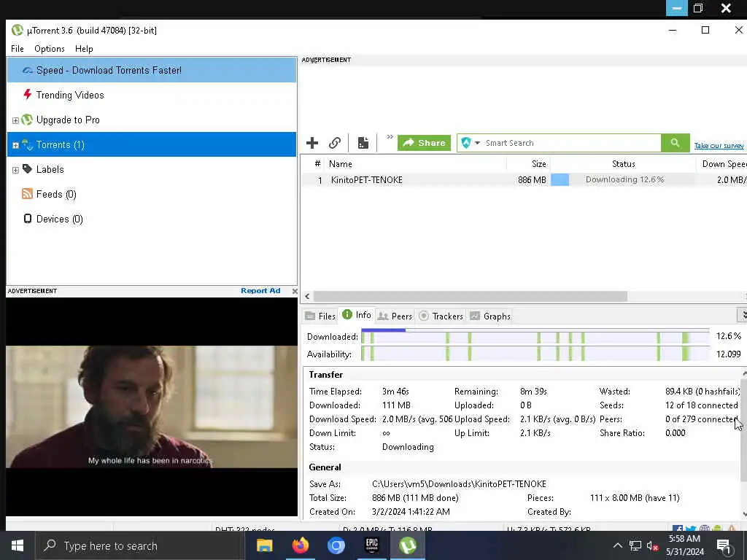Select the KinitoPET-TENOKE torrent row
Viewport: 747px width, 560px height.
coord(524,180)
